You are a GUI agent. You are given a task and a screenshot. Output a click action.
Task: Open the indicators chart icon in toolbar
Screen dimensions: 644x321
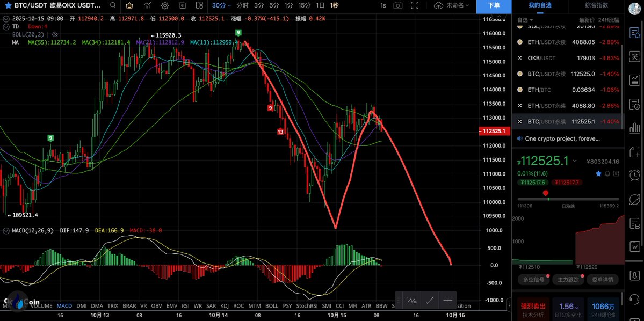[147, 5]
